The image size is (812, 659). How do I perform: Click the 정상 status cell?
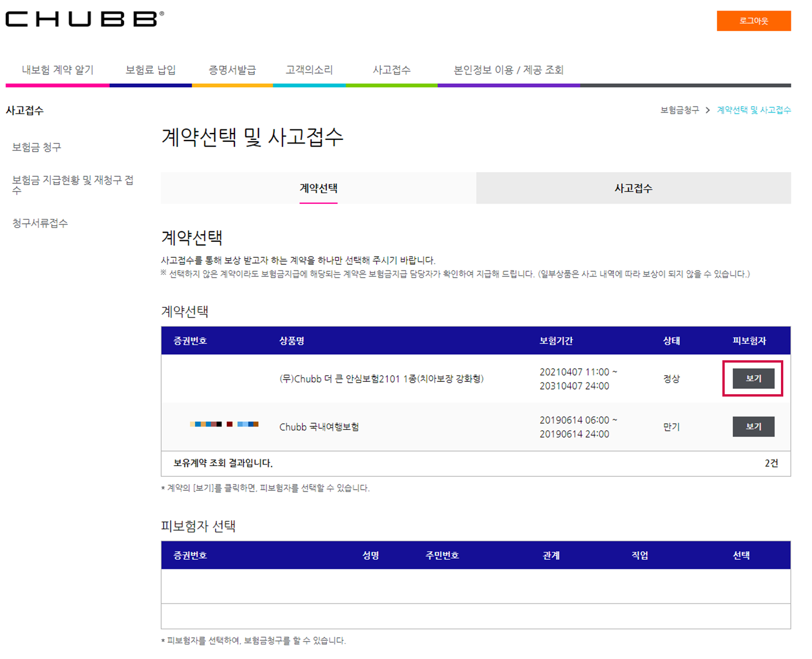(671, 379)
